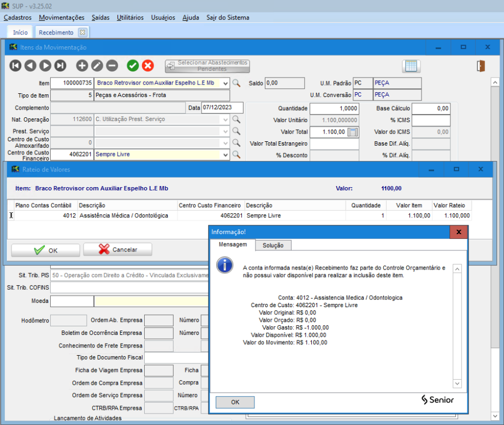Click the red cancel X icon
The image size is (504, 425).
click(x=148, y=65)
